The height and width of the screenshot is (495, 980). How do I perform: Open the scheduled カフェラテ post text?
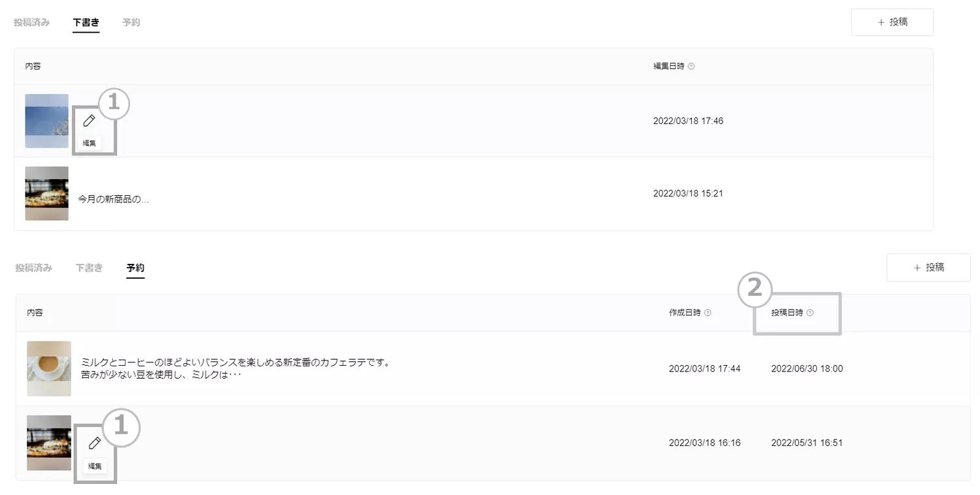[x=235, y=369]
